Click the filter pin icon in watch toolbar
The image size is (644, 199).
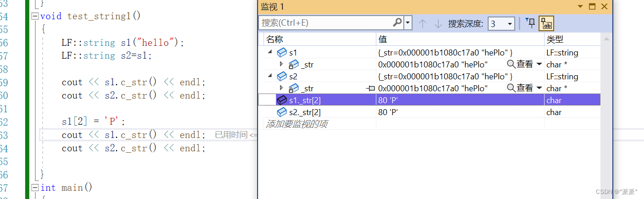click(x=530, y=23)
